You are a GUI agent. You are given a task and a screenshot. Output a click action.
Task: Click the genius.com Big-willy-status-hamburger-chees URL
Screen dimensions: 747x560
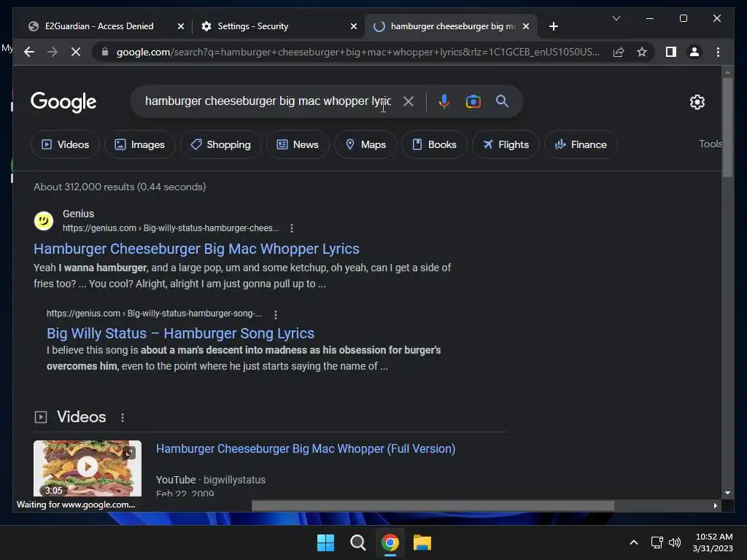(171, 228)
